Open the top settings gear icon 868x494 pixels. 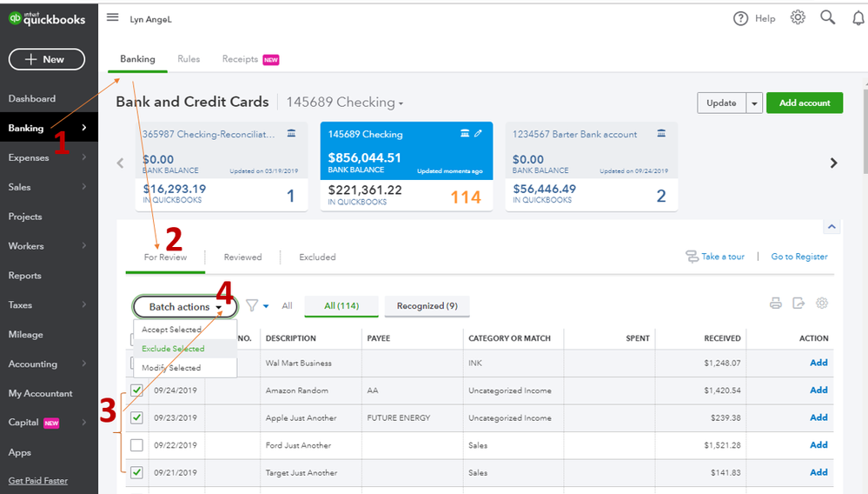(x=798, y=17)
